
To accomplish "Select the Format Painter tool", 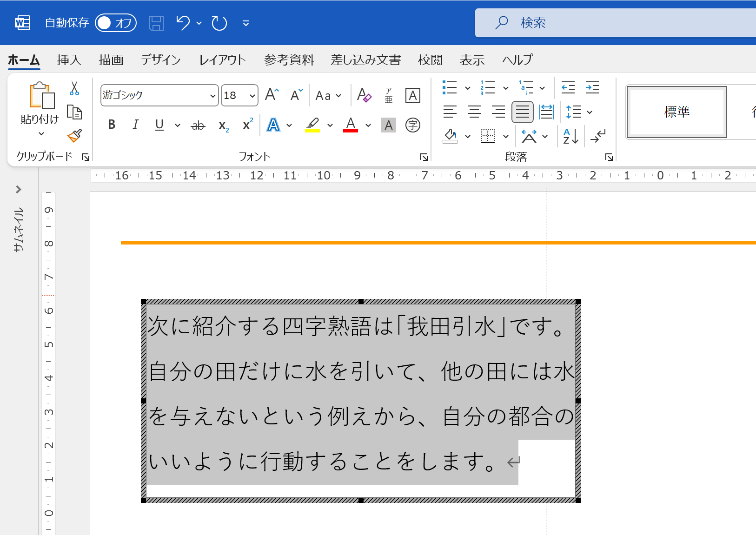I will (x=74, y=136).
